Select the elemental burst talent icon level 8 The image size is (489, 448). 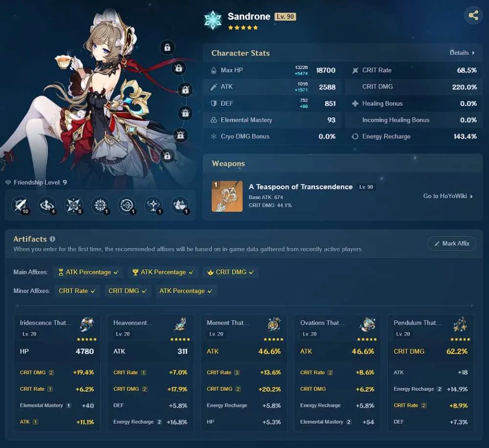tap(74, 205)
